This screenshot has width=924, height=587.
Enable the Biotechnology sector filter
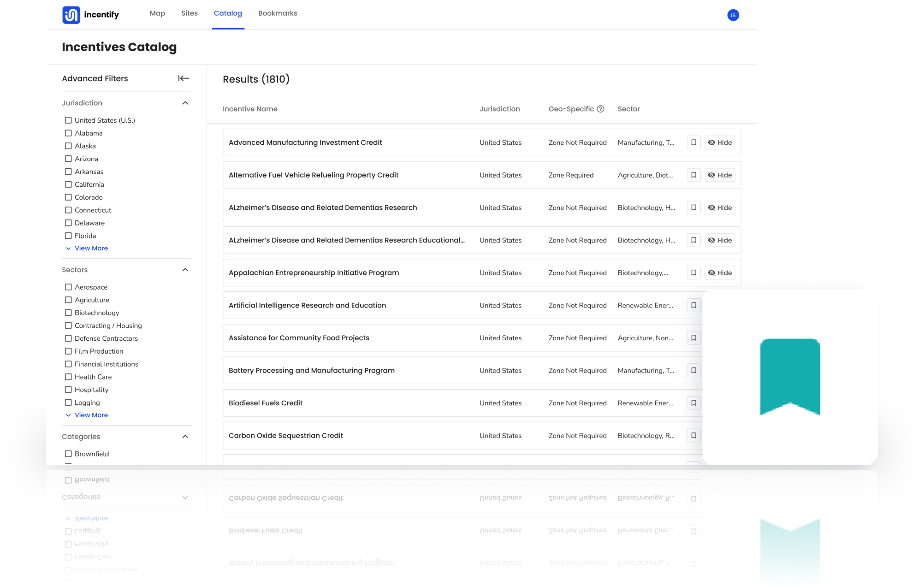click(x=68, y=313)
